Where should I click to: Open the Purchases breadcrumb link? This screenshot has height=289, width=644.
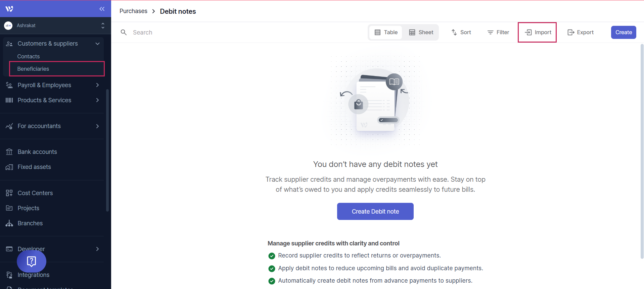(x=133, y=11)
